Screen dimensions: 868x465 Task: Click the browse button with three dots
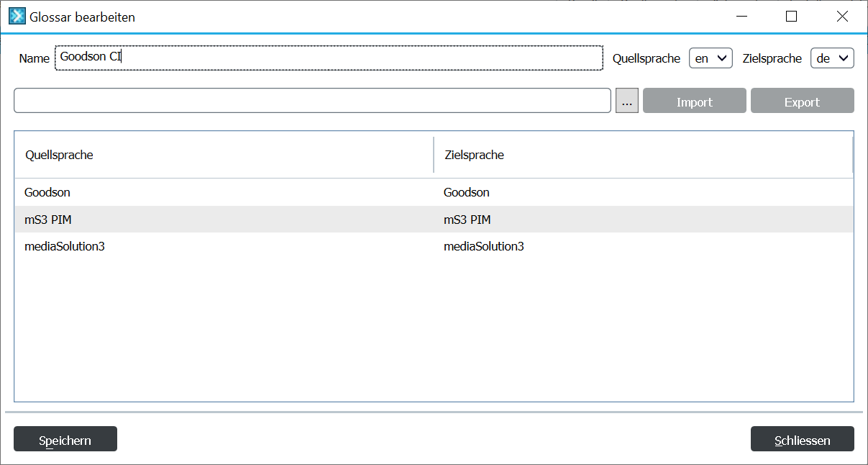[x=626, y=101]
